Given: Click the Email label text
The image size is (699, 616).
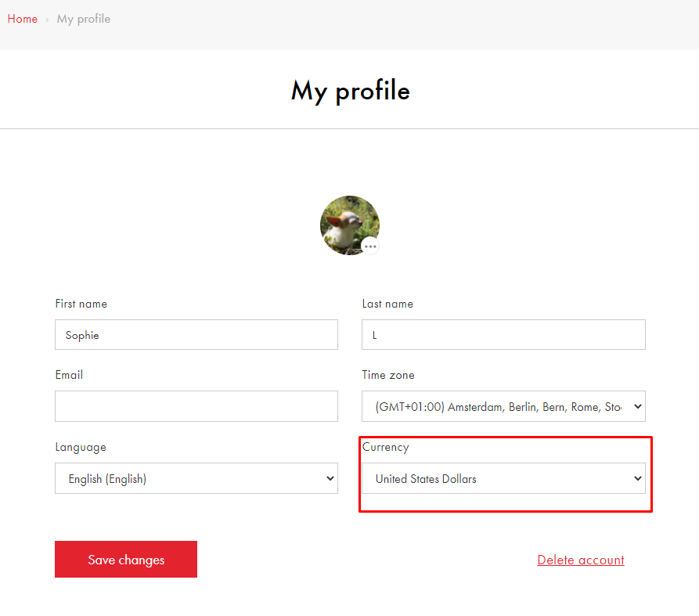Looking at the screenshot, I should pos(69,375).
